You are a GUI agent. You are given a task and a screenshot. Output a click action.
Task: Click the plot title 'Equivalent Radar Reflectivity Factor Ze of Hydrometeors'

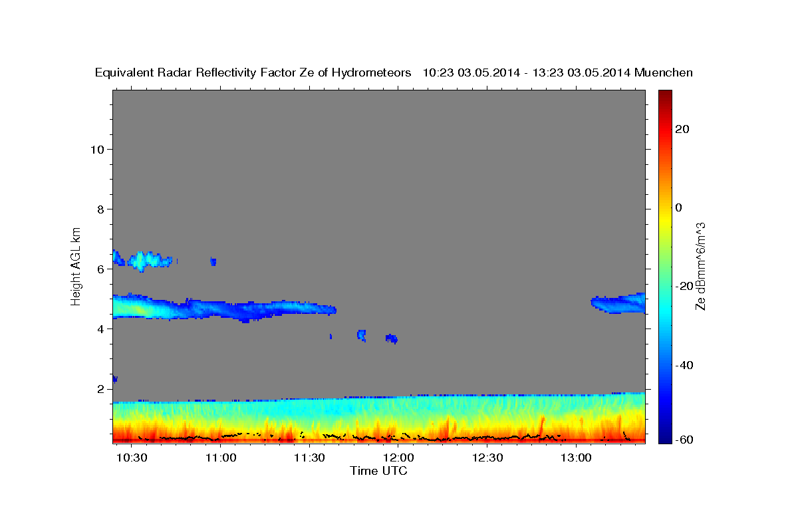tap(253, 72)
